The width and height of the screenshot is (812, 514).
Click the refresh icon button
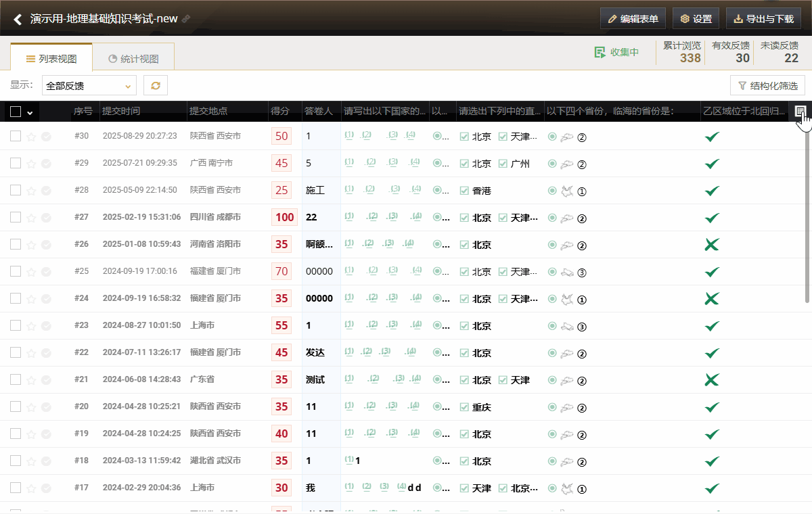(156, 85)
